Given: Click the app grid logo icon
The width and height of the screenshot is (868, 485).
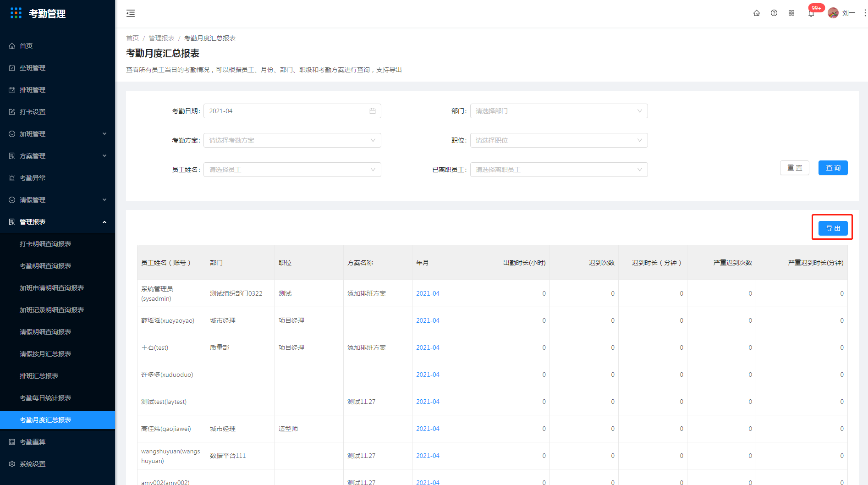Looking at the screenshot, I should (16, 13).
